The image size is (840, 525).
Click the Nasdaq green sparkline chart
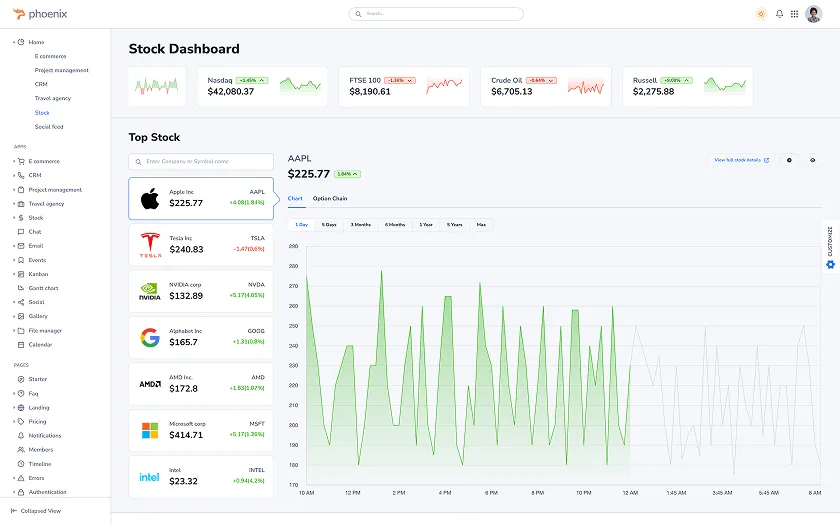tap(301, 86)
